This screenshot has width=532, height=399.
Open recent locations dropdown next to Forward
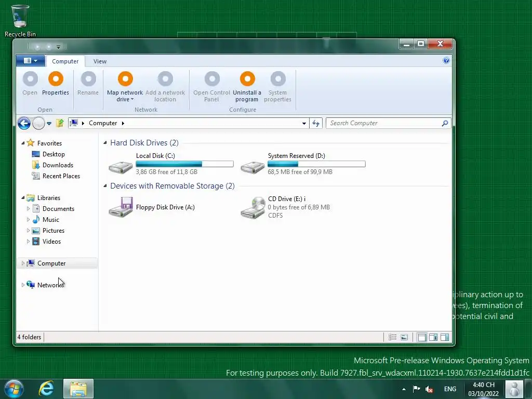coord(49,124)
